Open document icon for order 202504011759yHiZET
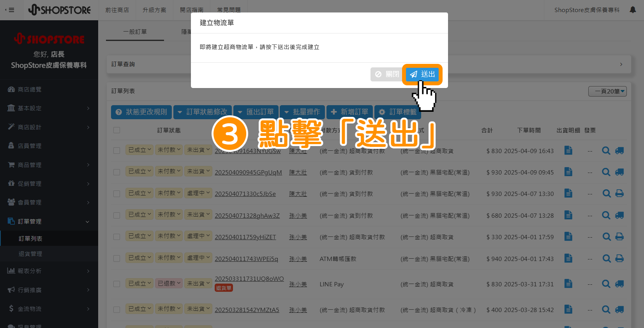644x328 pixels. (x=568, y=236)
